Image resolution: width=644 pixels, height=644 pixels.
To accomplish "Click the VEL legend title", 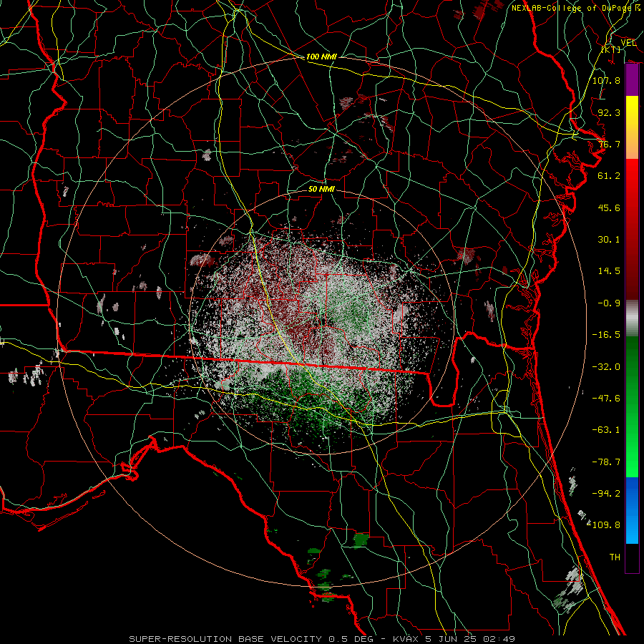I will tap(628, 43).
